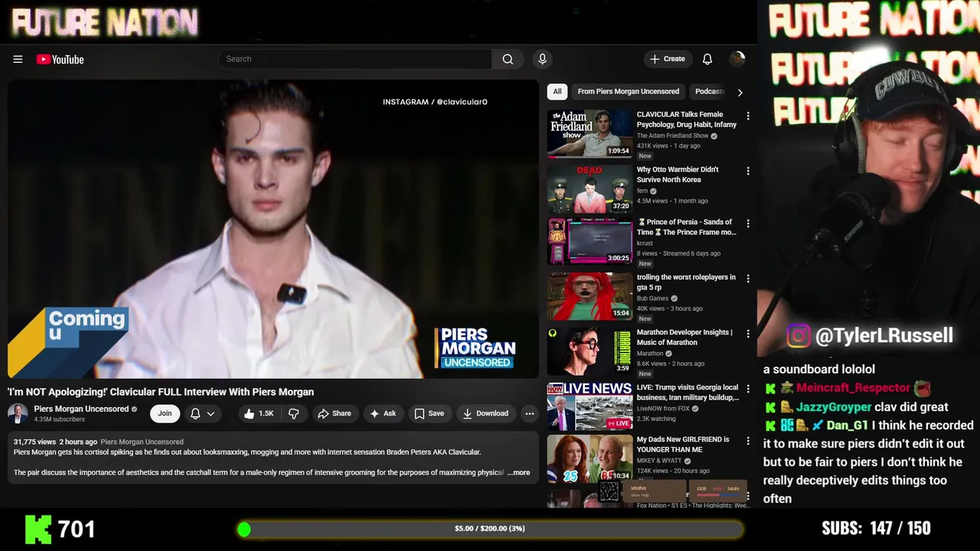Dislike the video with thumbs down
Image resolution: width=980 pixels, height=551 pixels.
click(x=293, y=413)
